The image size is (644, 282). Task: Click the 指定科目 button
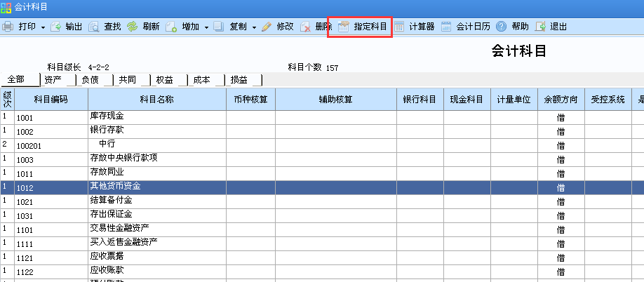[363, 27]
